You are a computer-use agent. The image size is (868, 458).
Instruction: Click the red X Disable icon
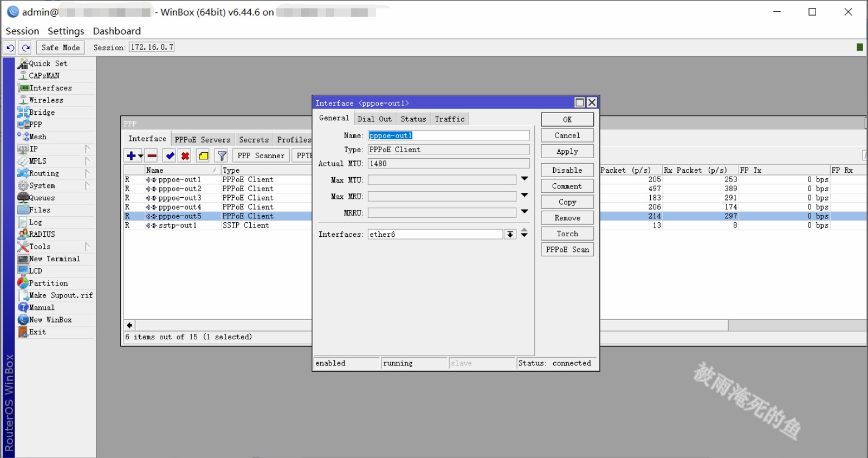click(186, 156)
